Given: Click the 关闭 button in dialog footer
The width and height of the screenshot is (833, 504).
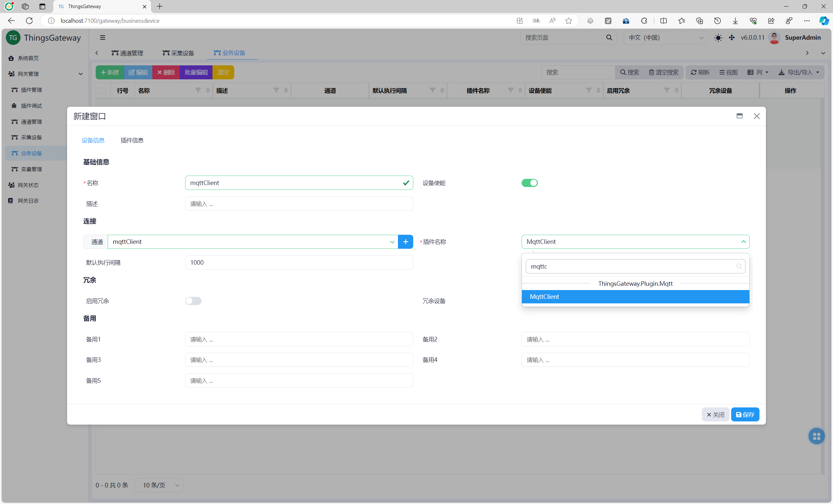Looking at the screenshot, I should [x=715, y=415].
